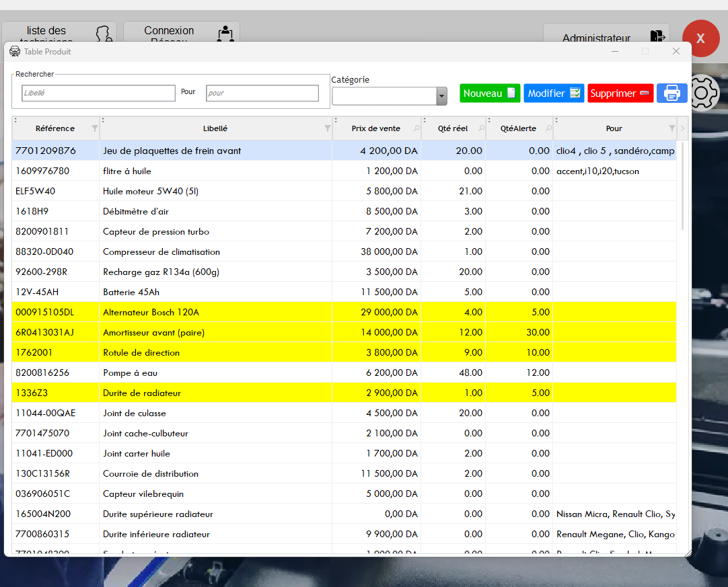
Task: Click the Modifier button
Action: [x=554, y=93]
